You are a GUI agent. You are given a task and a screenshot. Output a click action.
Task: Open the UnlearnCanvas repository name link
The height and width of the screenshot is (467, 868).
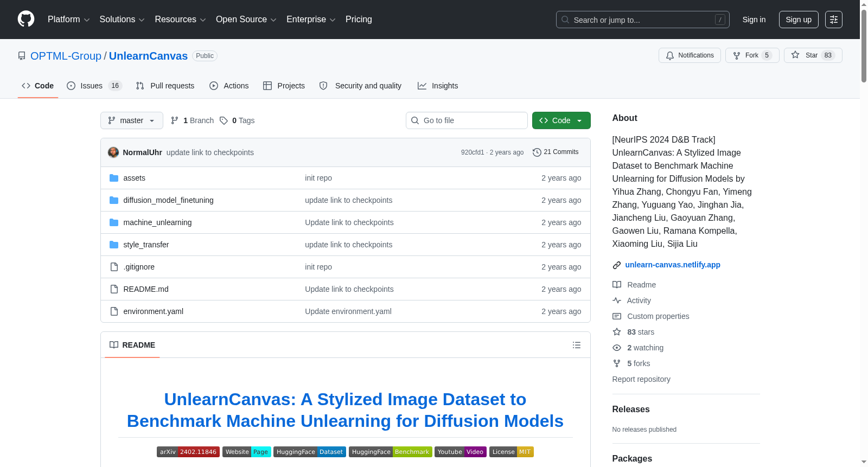coord(148,56)
